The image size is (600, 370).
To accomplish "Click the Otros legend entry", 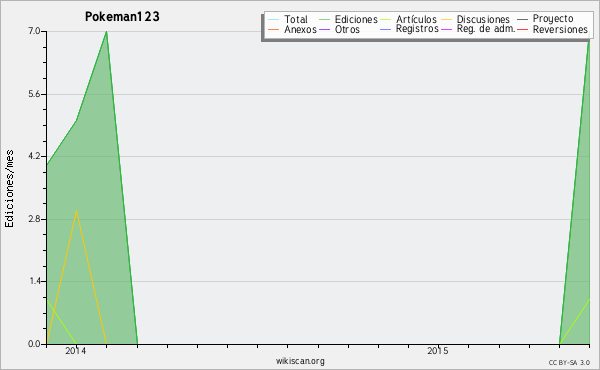I will [339, 29].
